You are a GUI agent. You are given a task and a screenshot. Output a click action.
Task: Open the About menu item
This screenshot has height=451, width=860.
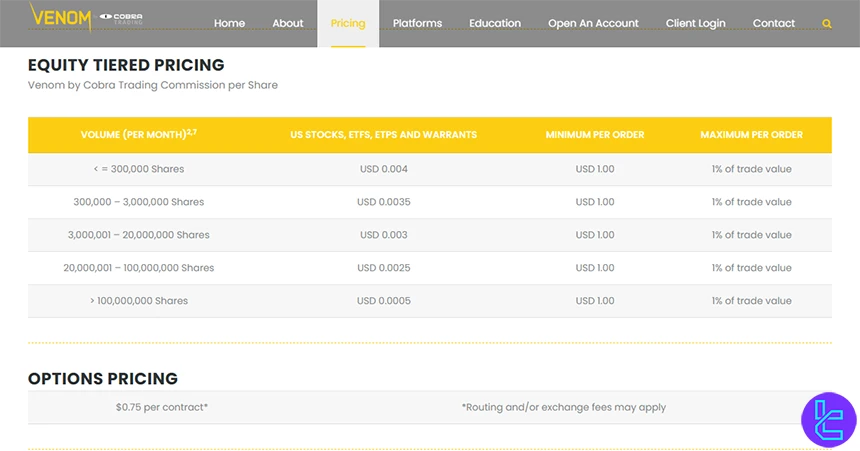tap(288, 23)
